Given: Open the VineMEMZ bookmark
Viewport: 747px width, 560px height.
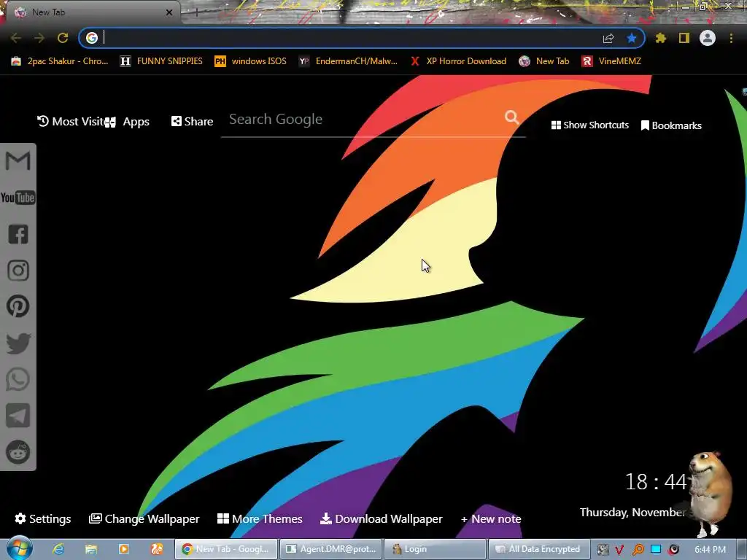Looking at the screenshot, I should [x=612, y=61].
